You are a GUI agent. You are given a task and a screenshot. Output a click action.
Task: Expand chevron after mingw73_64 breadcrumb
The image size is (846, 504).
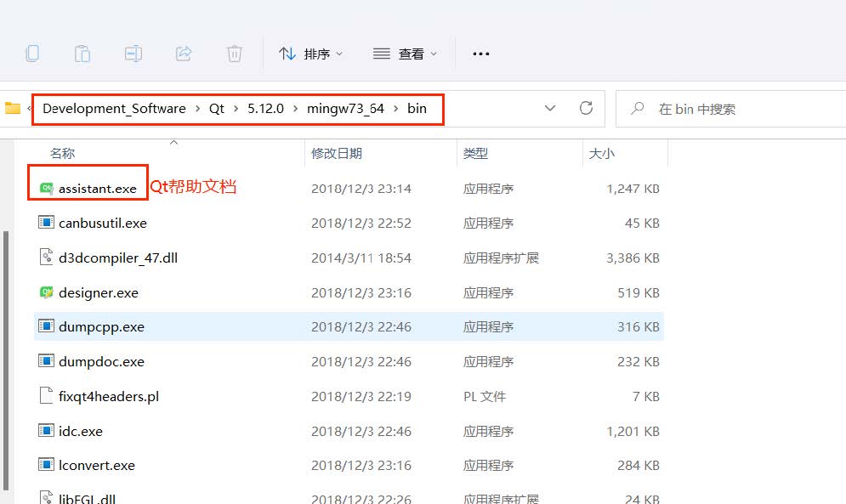(x=395, y=109)
